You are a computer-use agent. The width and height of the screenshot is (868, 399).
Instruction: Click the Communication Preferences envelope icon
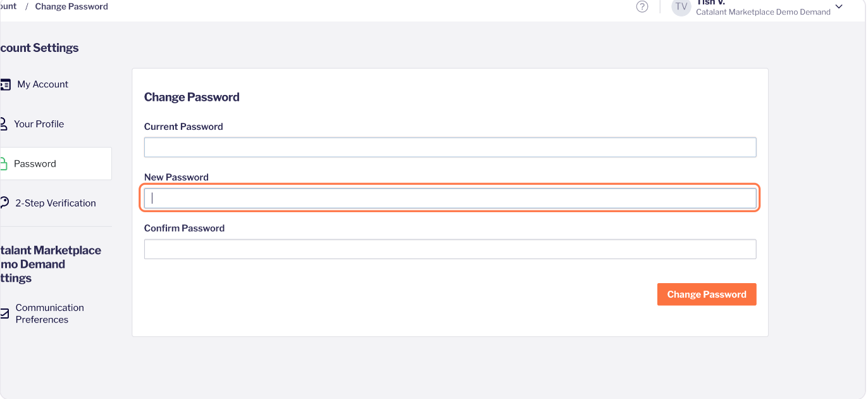click(x=4, y=313)
